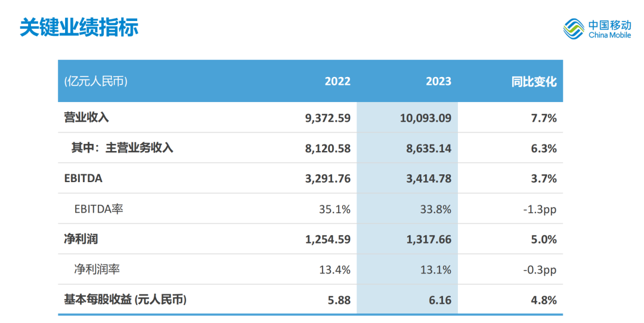Image resolution: width=644 pixels, height=323 pixels.
Task: Click the 中国移动 China Mobile logo text
Action: coord(609,30)
